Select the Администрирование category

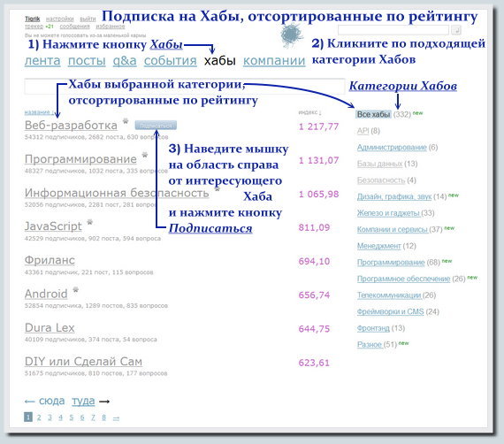click(x=392, y=147)
